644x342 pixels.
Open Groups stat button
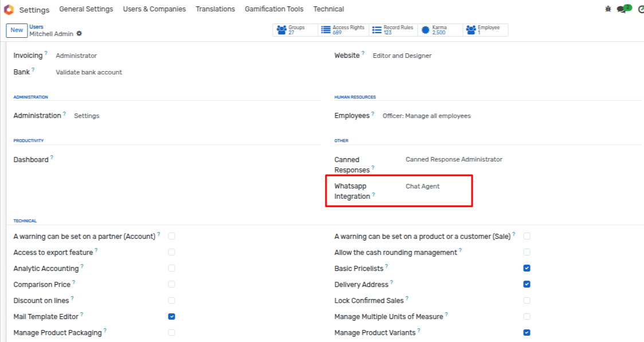coord(295,30)
